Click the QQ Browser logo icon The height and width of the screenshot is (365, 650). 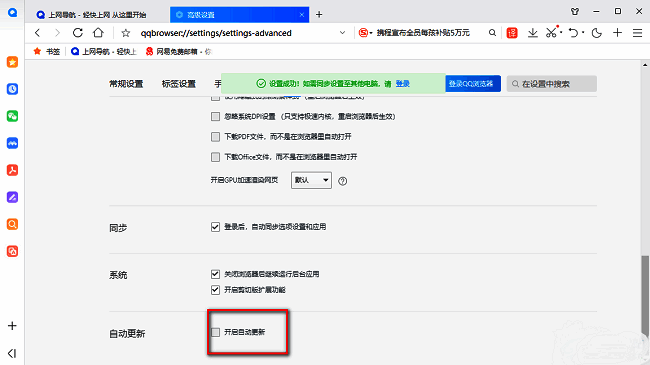click(x=12, y=12)
